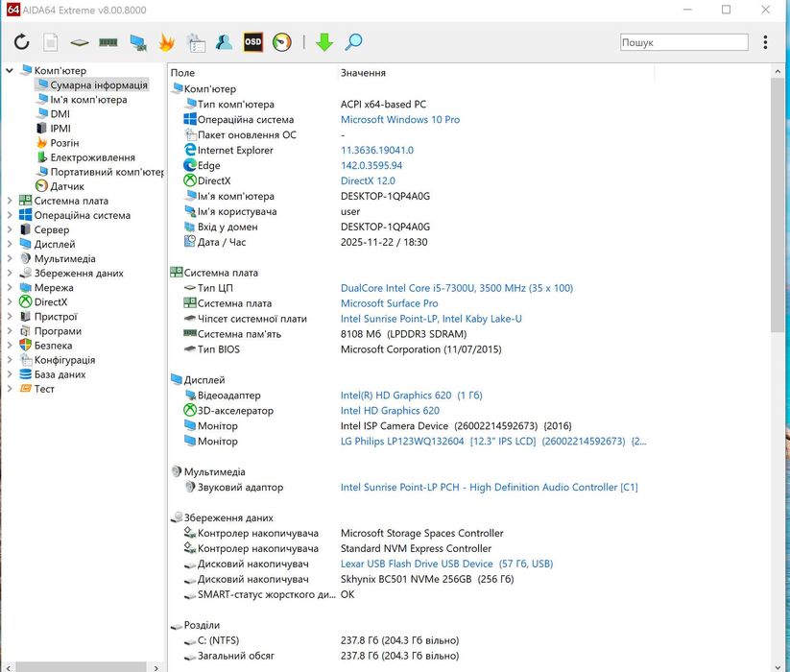This screenshot has width=790, height=672.
Task: Collapse the Комп'ютер tree node
Action: [x=10, y=70]
